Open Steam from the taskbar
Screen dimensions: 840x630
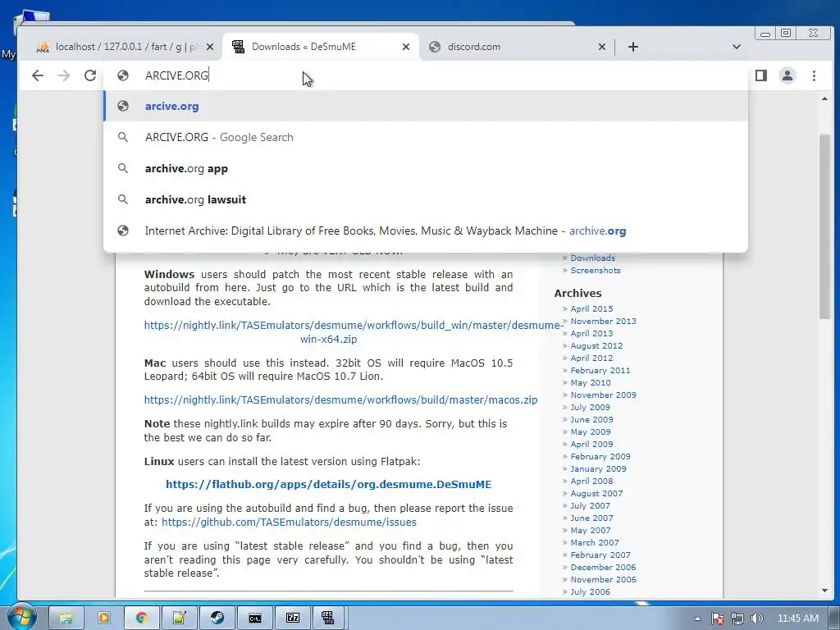click(x=217, y=619)
